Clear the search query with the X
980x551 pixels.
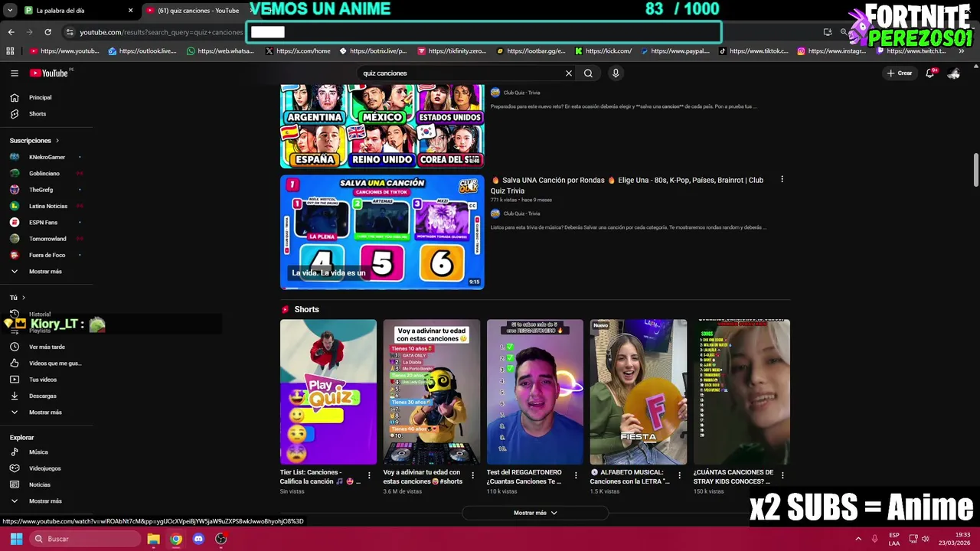(569, 73)
